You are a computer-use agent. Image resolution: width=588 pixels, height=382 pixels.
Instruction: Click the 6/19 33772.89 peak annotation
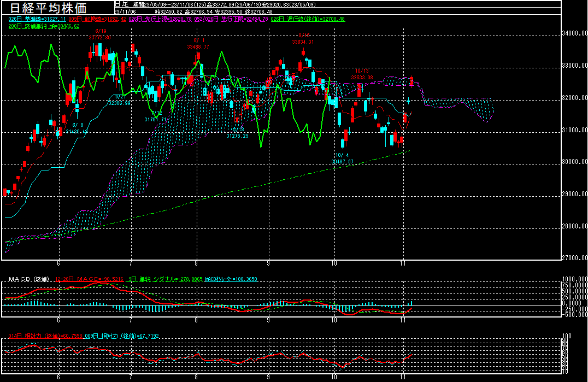click(x=100, y=34)
